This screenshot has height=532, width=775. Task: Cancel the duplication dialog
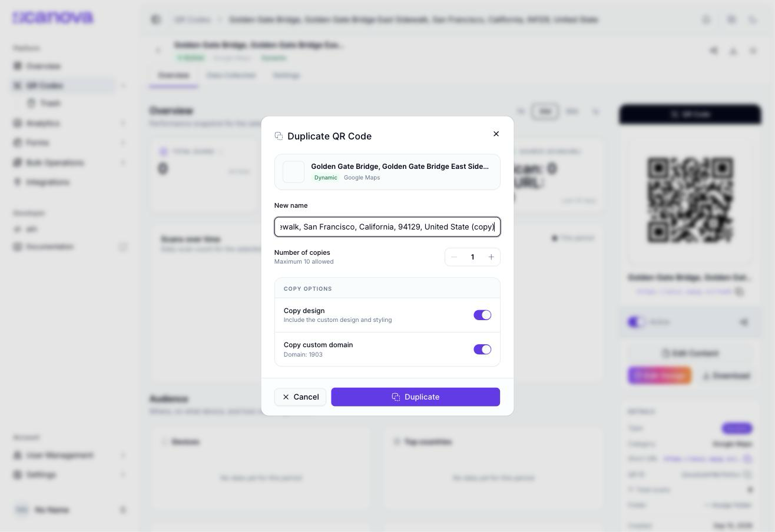pyautogui.click(x=300, y=397)
